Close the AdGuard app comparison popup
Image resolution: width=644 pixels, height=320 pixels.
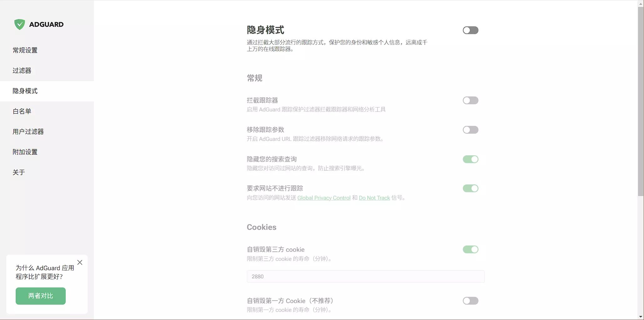point(80,262)
